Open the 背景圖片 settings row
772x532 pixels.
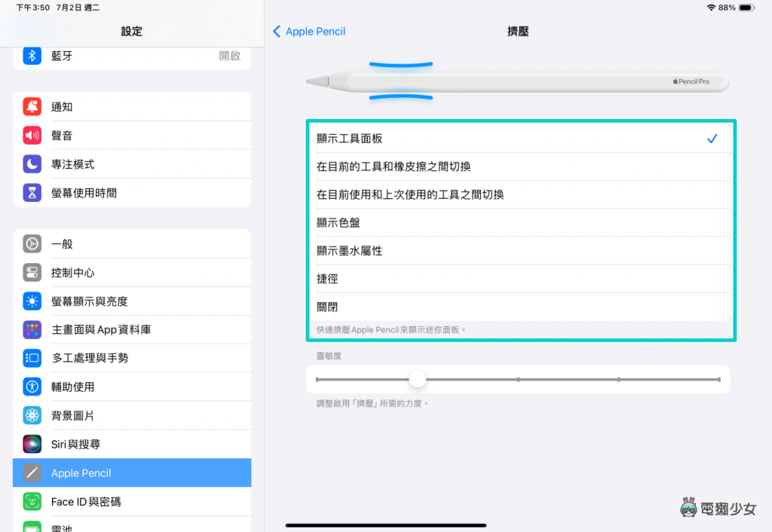pyautogui.click(x=132, y=415)
